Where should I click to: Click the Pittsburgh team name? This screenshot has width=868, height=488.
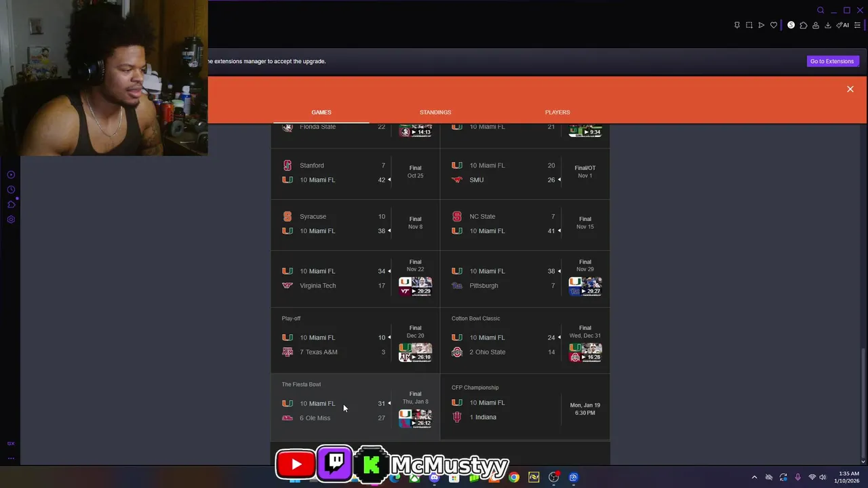coord(484,285)
